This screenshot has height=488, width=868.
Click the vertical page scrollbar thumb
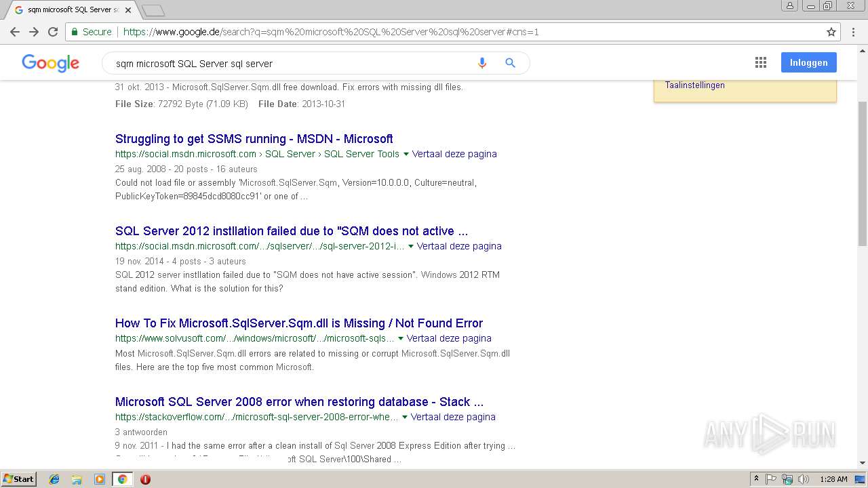coord(863,173)
